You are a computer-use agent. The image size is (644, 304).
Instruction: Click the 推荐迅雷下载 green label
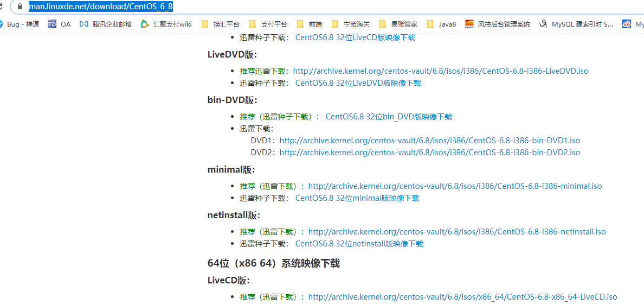[265, 71]
